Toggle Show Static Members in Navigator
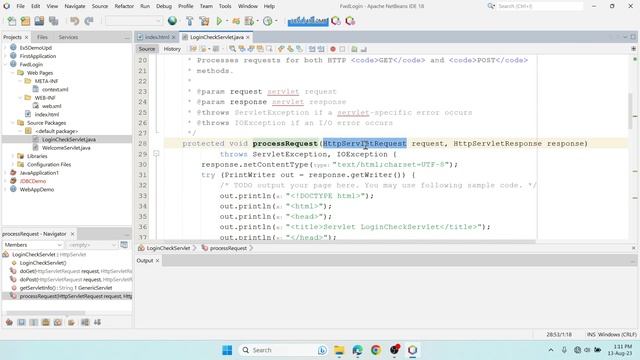640x360 pixels. tap(33, 322)
